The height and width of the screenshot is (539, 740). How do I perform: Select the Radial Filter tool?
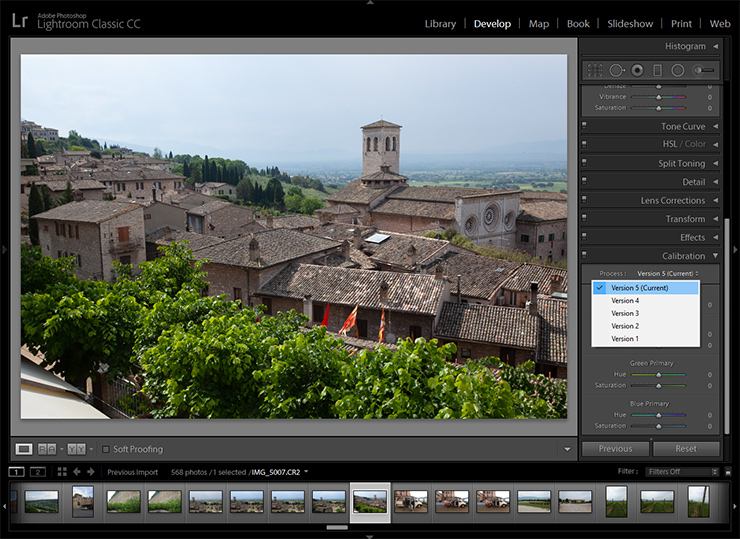678,71
